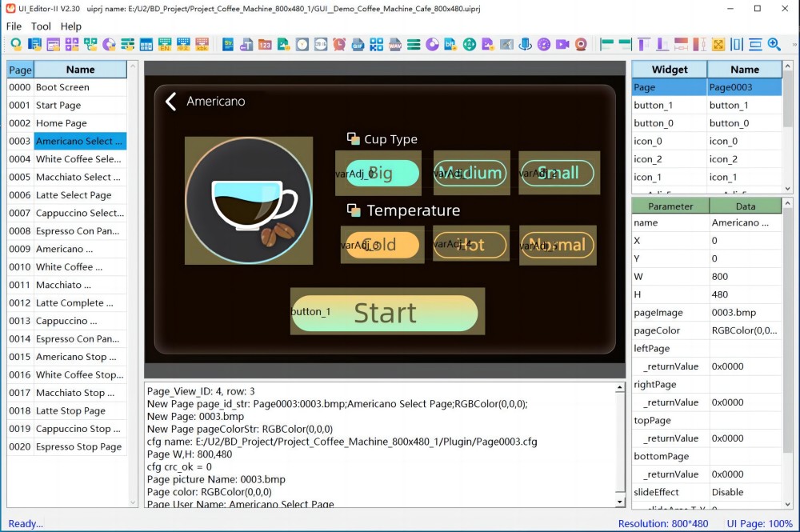The width and height of the screenshot is (800, 532).
Task: Add the green list widget
Action: pyautogui.click(x=414, y=44)
